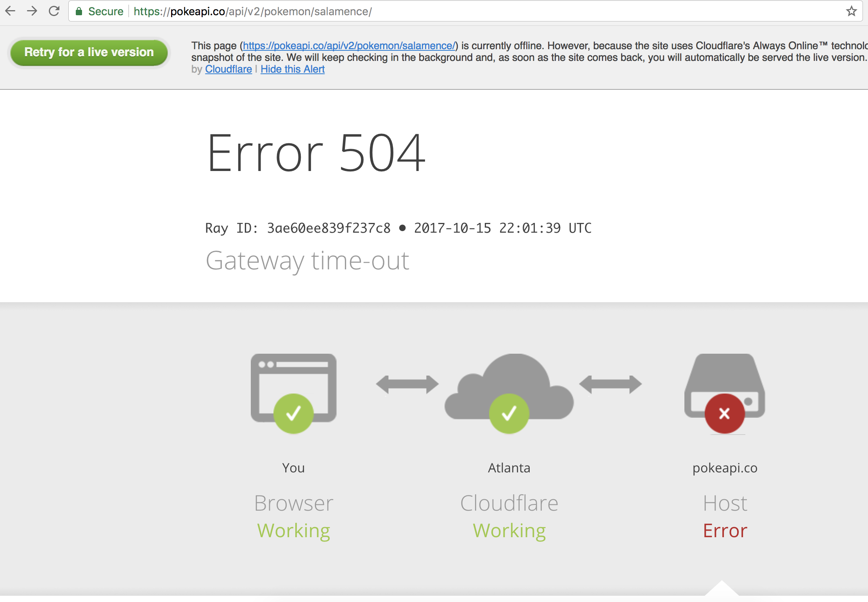868x602 pixels.
Task: Click the 'Working' status under Browser
Action: coord(293,530)
